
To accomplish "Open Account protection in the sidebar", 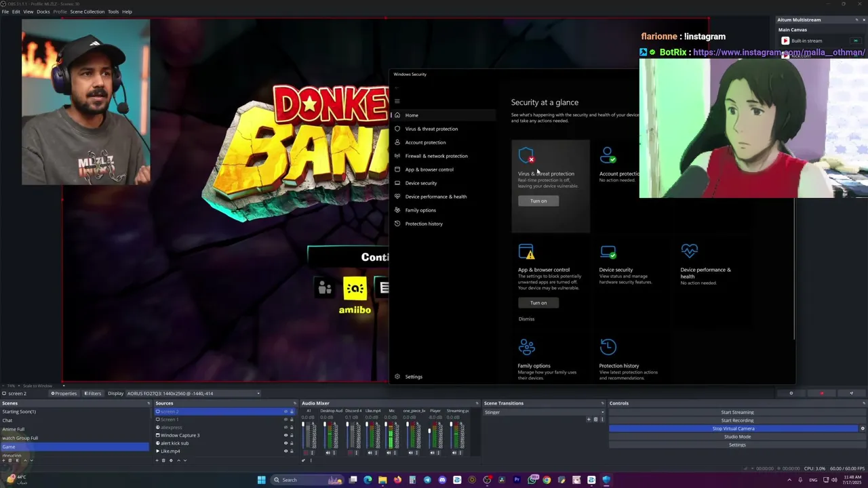I will [425, 142].
